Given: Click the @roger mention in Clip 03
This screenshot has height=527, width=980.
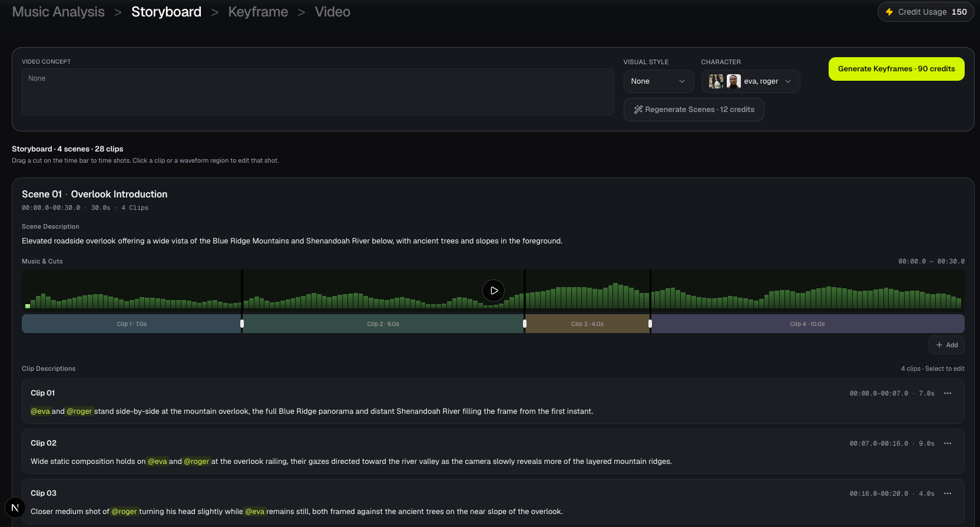Looking at the screenshot, I should point(124,512).
